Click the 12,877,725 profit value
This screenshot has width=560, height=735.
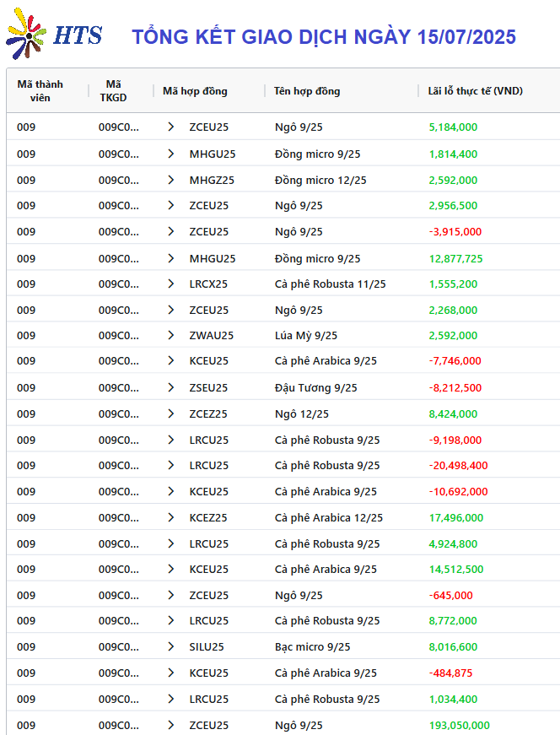456,259
